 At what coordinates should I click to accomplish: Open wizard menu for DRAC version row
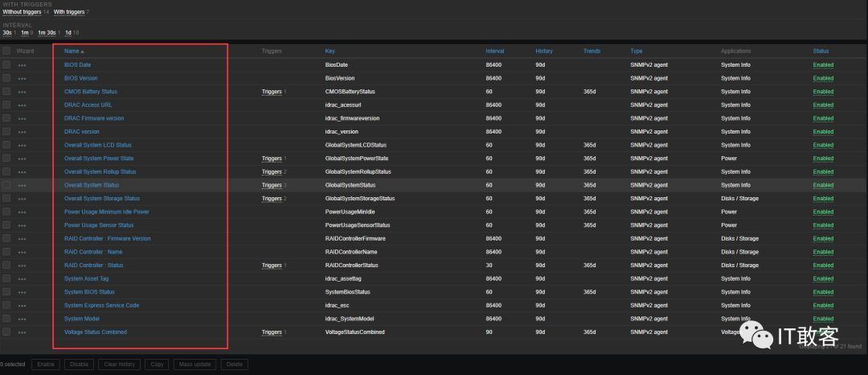(x=22, y=132)
